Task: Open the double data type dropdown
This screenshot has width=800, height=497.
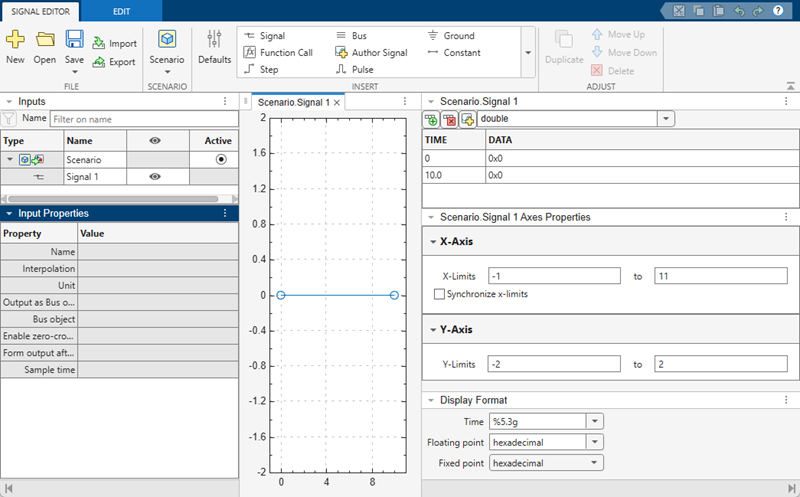Action: click(666, 119)
